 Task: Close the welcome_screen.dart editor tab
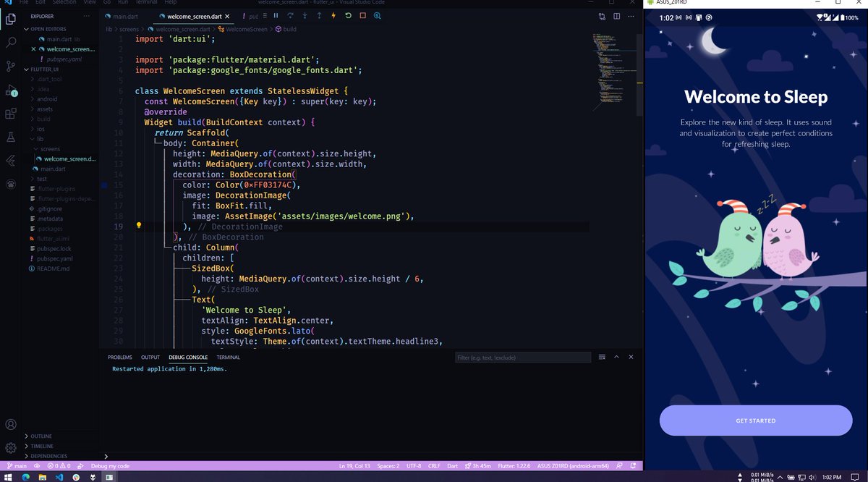[x=229, y=16]
